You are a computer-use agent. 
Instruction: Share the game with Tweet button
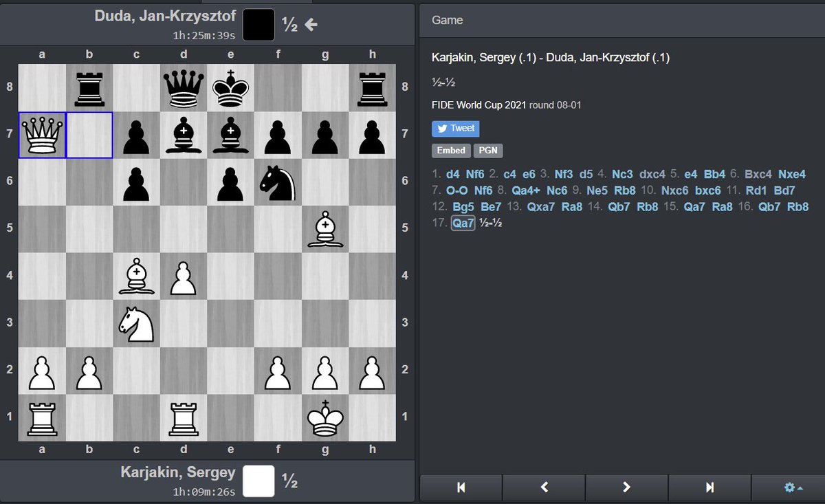coord(455,129)
